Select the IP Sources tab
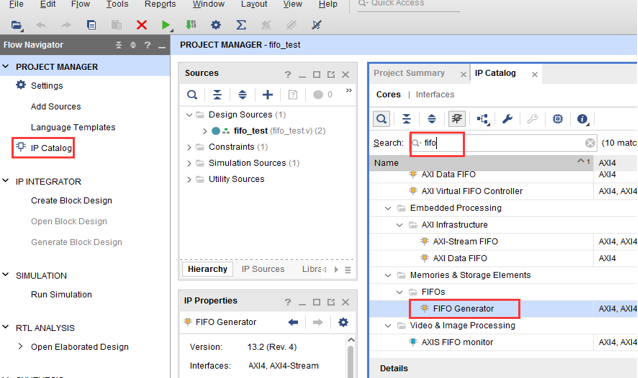638x378 pixels. [x=263, y=269]
